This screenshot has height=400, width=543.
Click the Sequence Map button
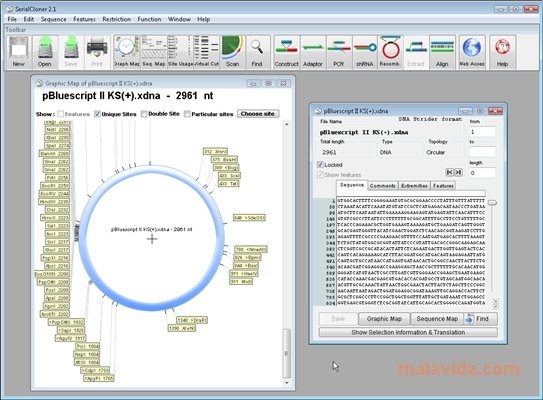click(x=437, y=319)
